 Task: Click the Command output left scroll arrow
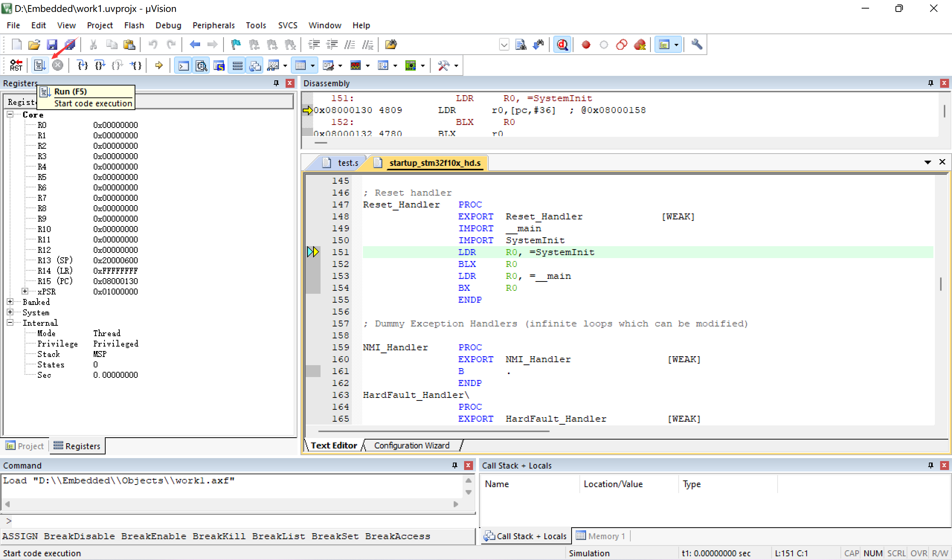(x=7, y=504)
